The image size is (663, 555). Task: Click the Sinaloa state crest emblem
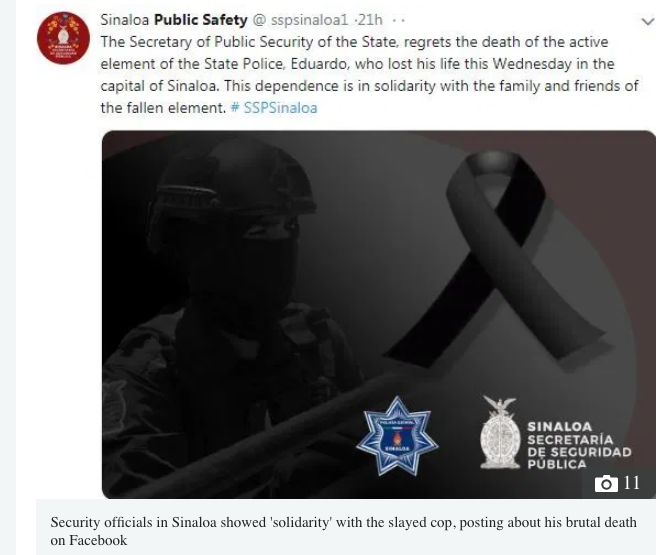pyautogui.click(x=500, y=432)
